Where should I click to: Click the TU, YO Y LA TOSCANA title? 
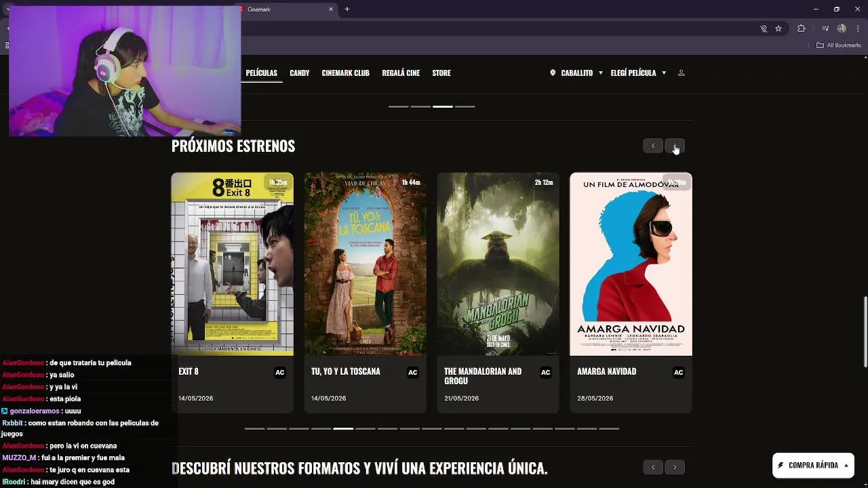(346, 371)
